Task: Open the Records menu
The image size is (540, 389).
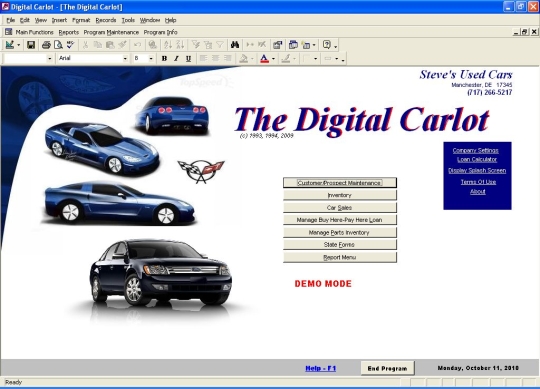Action: [x=106, y=20]
